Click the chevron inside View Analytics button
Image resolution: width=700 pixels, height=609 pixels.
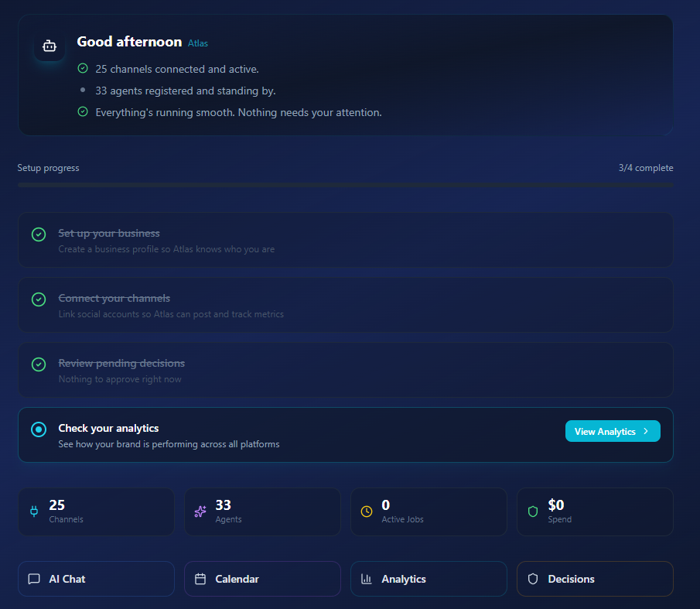pos(647,431)
